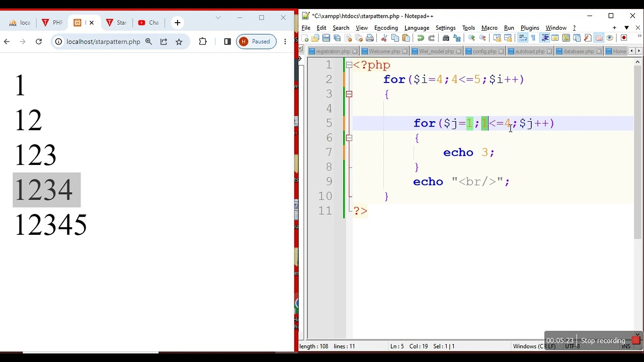Close the registration.php tab
644x362 pixels.
tap(355, 51)
